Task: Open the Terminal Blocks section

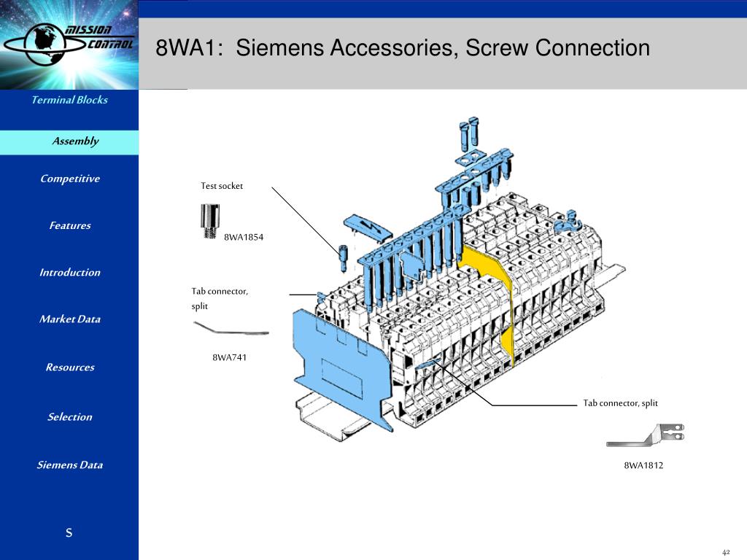Action: [x=69, y=100]
